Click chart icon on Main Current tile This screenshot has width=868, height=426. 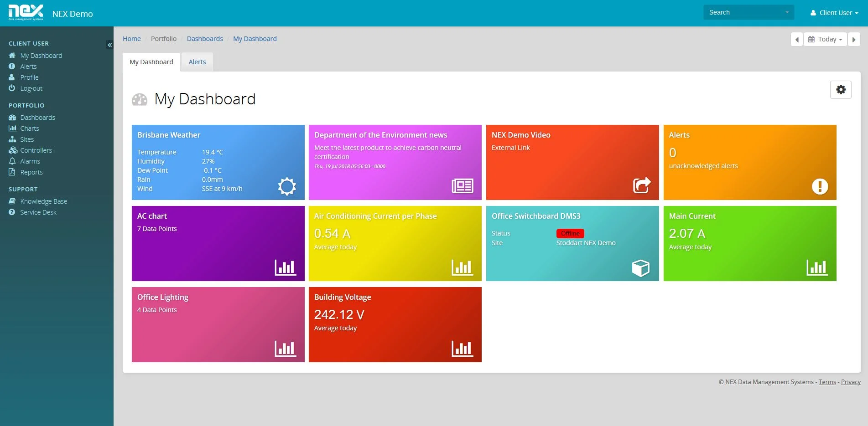click(x=817, y=267)
